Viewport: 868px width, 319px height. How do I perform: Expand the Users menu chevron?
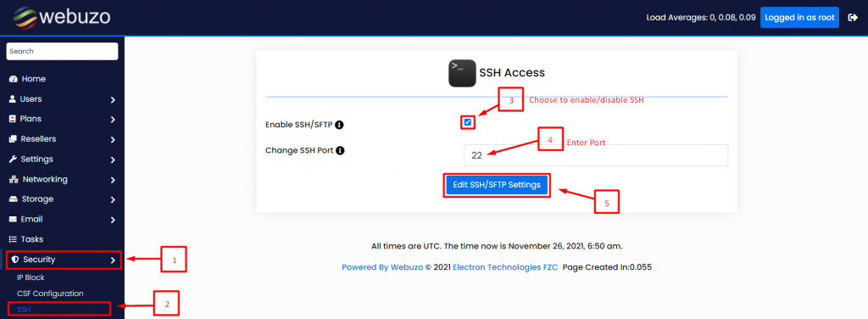[113, 100]
